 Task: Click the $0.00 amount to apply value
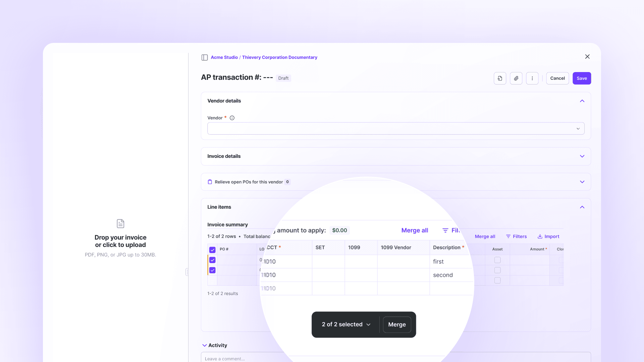(x=339, y=230)
